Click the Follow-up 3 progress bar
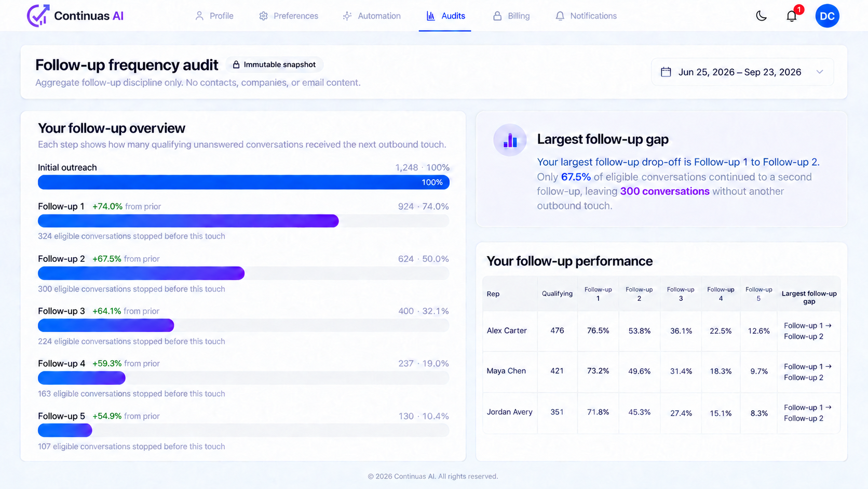The height and width of the screenshot is (489, 868). tap(243, 325)
